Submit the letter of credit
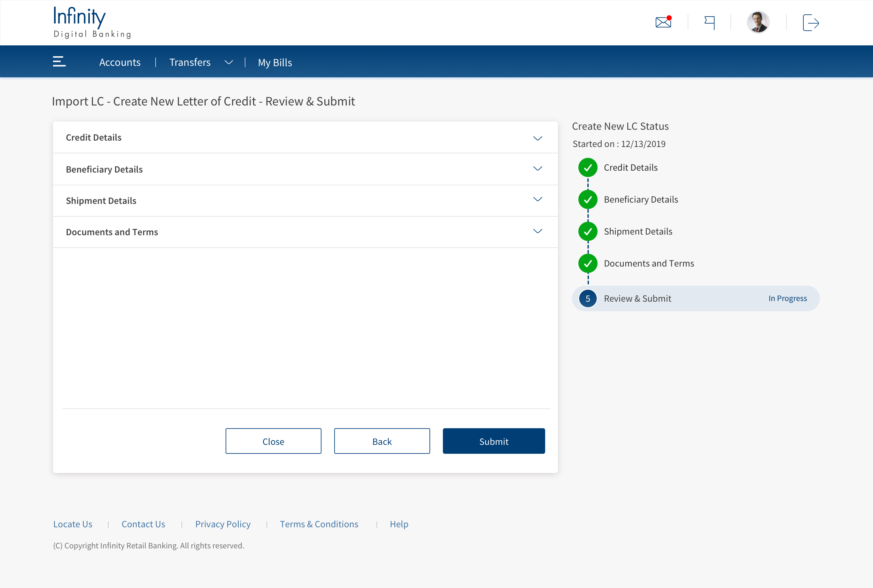This screenshot has width=873, height=588. point(493,441)
